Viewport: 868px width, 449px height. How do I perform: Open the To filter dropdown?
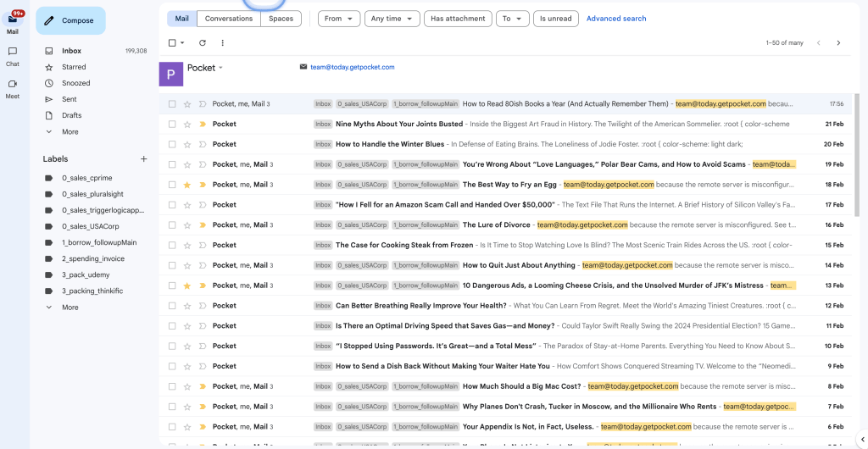[513, 19]
